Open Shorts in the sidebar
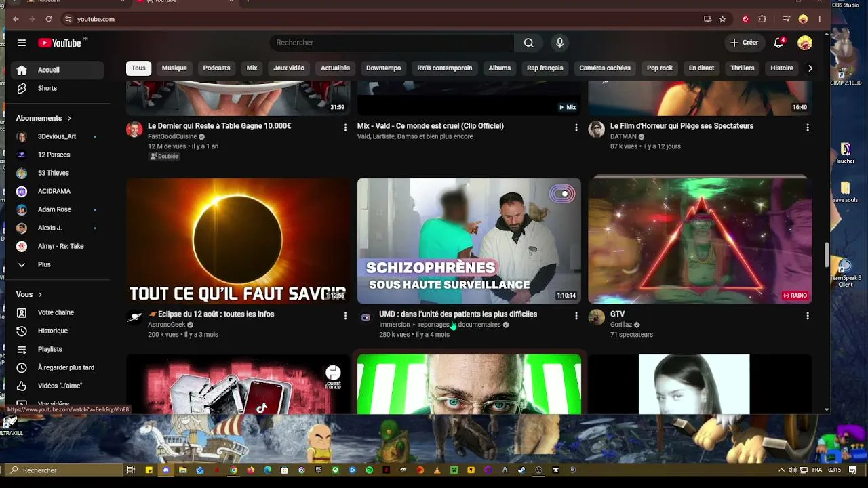Image resolution: width=868 pixels, height=488 pixels. point(58,88)
